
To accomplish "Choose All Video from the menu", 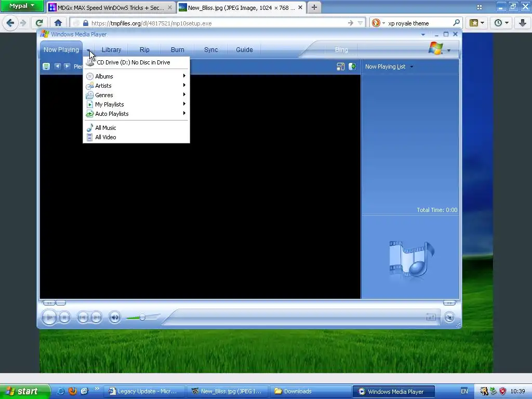I will point(136,137).
